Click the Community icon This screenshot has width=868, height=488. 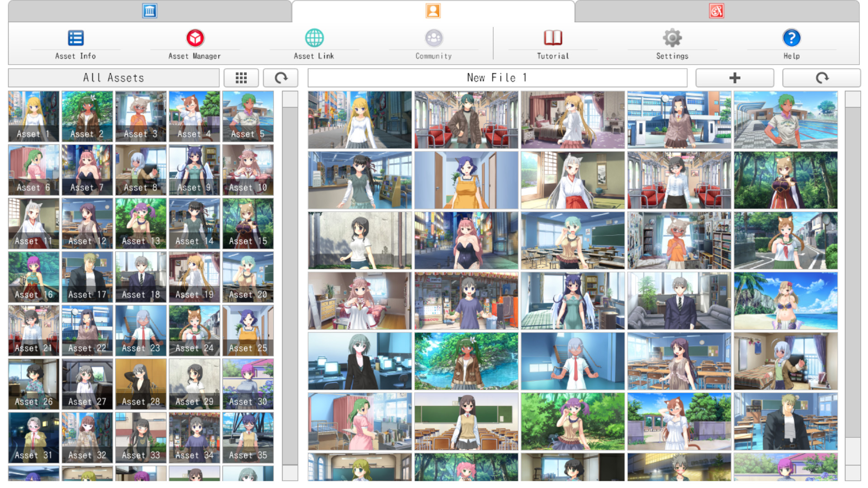[x=434, y=44]
